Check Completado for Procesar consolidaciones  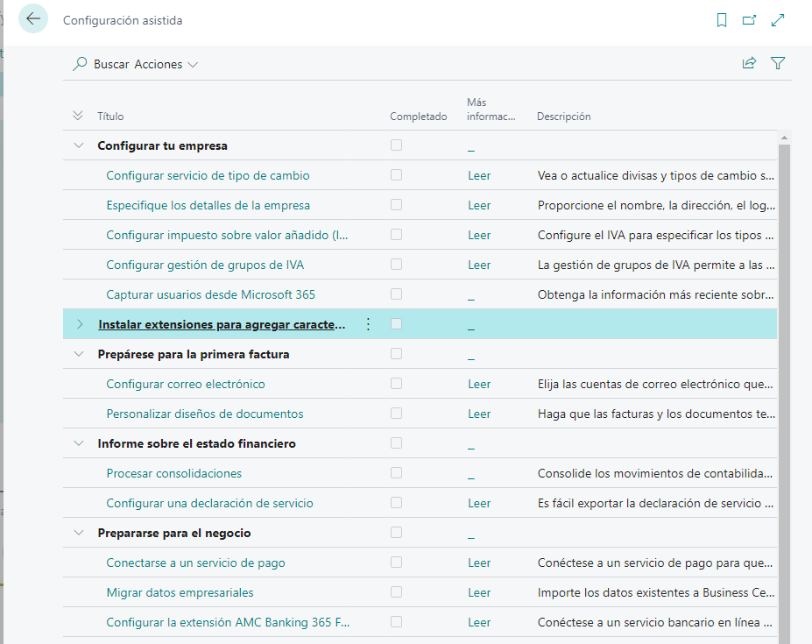(x=396, y=473)
